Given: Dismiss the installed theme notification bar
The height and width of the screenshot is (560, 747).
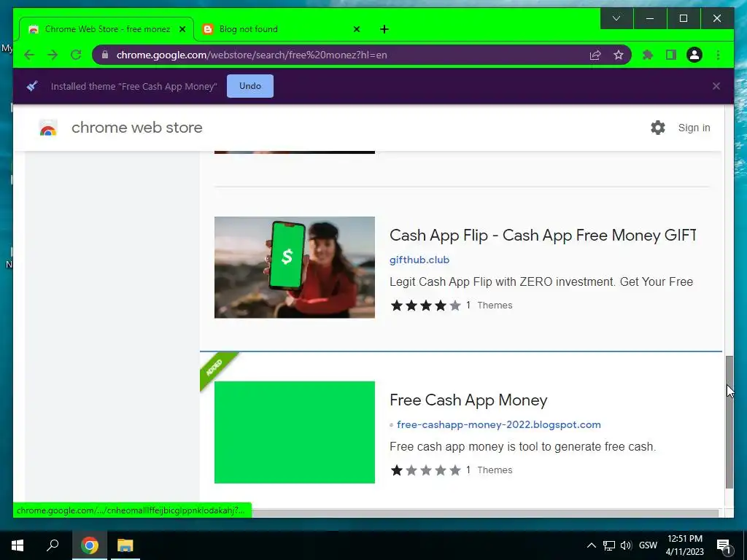Looking at the screenshot, I should [x=716, y=86].
